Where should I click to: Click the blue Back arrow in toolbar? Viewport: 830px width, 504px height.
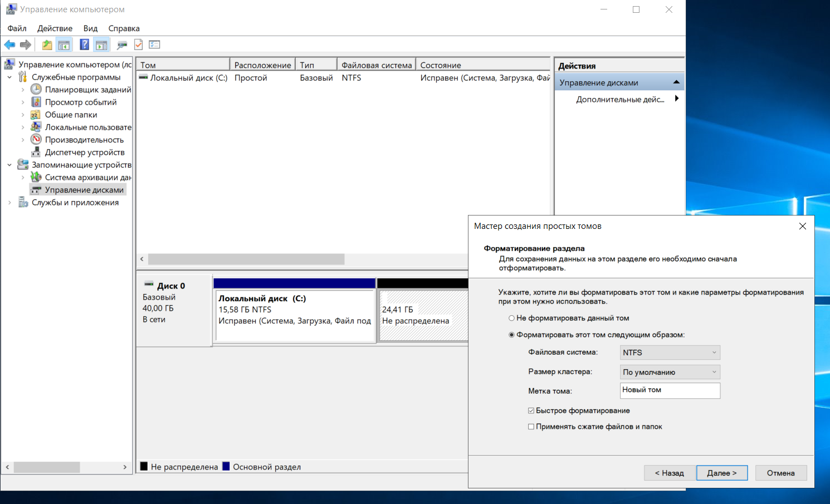(9, 45)
